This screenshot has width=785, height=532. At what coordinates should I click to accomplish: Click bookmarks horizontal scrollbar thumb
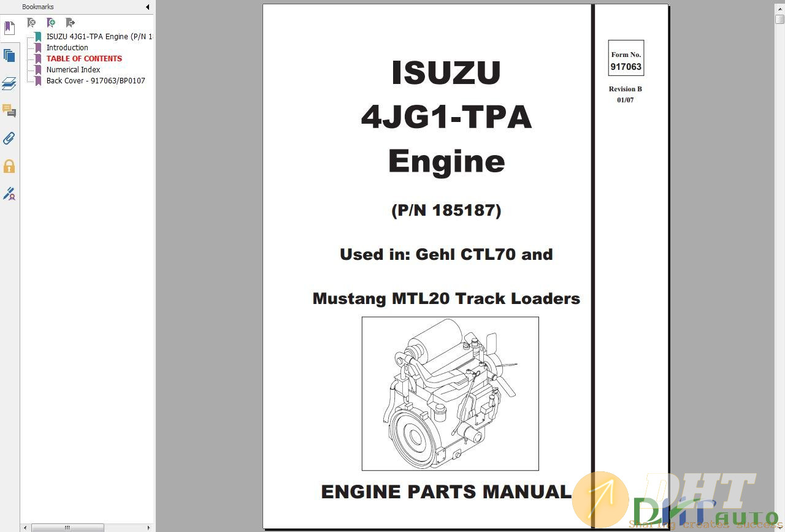67,527
